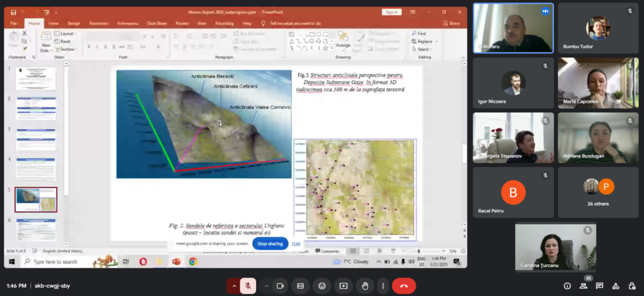
Task: Turn the camera on or off
Action: coord(280,286)
